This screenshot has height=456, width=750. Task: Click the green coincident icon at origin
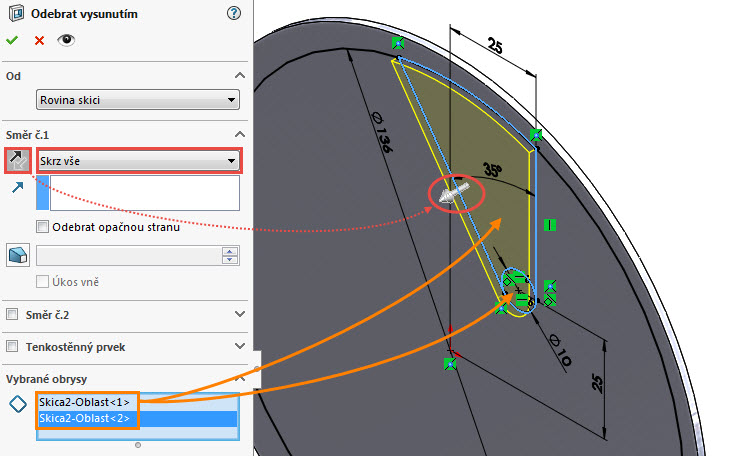450,364
